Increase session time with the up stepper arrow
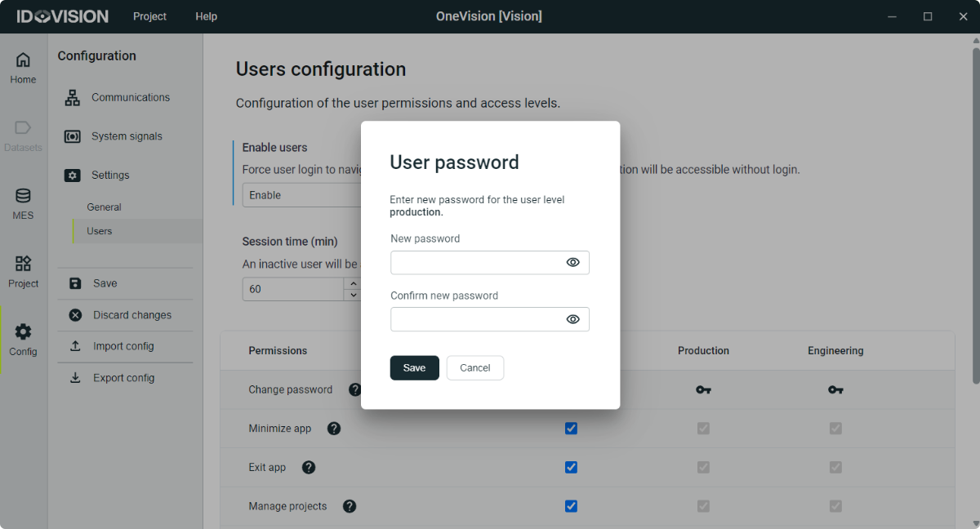Screen dimensions: 980x529 (353, 284)
